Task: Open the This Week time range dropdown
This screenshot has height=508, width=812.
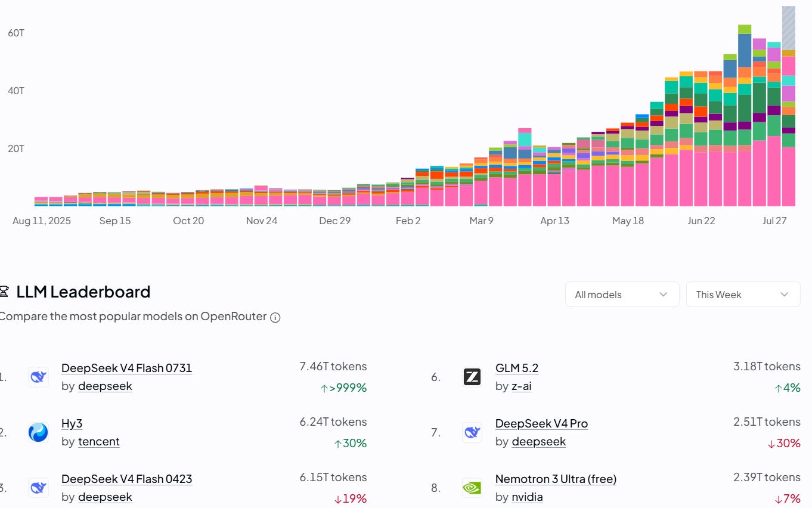Action: click(x=743, y=295)
